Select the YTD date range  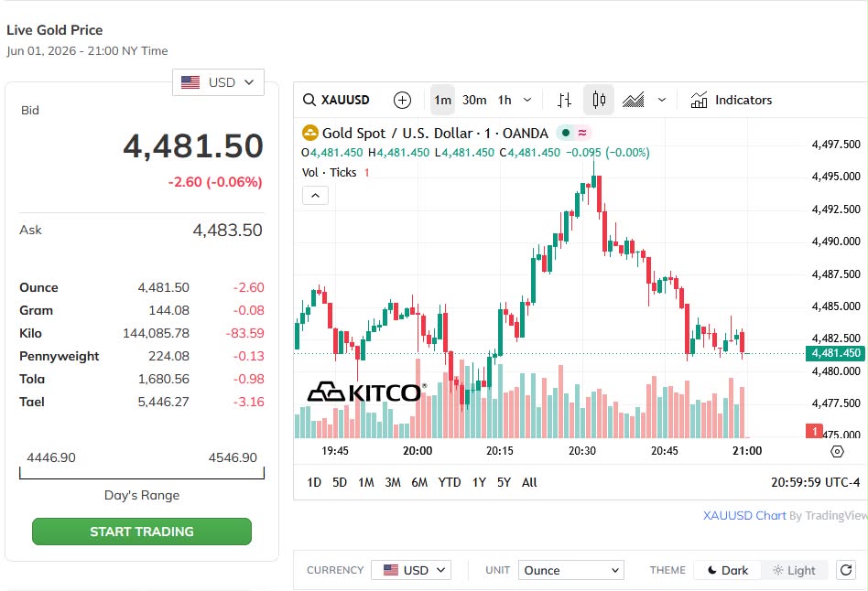tap(449, 482)
